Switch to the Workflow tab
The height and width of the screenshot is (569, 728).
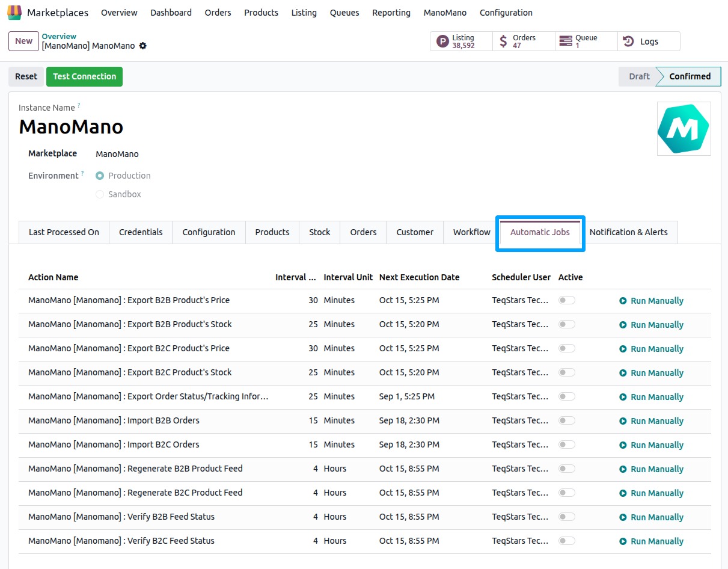point(472,232)
